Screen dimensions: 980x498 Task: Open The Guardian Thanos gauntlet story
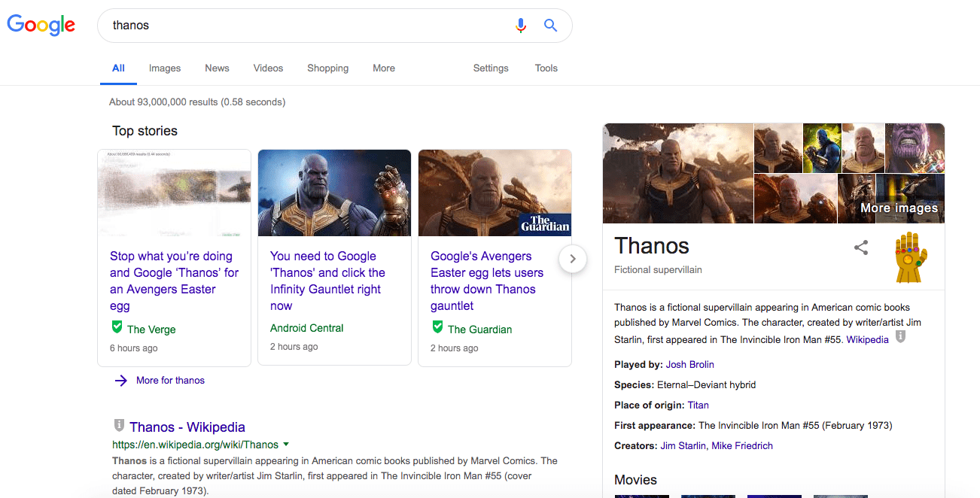click(487, 281)
